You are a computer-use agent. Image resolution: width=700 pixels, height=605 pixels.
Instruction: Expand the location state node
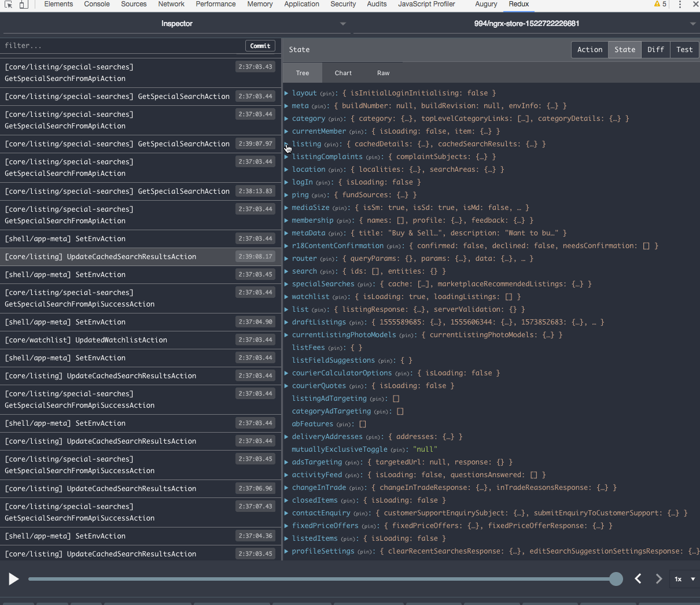point(286,169)
